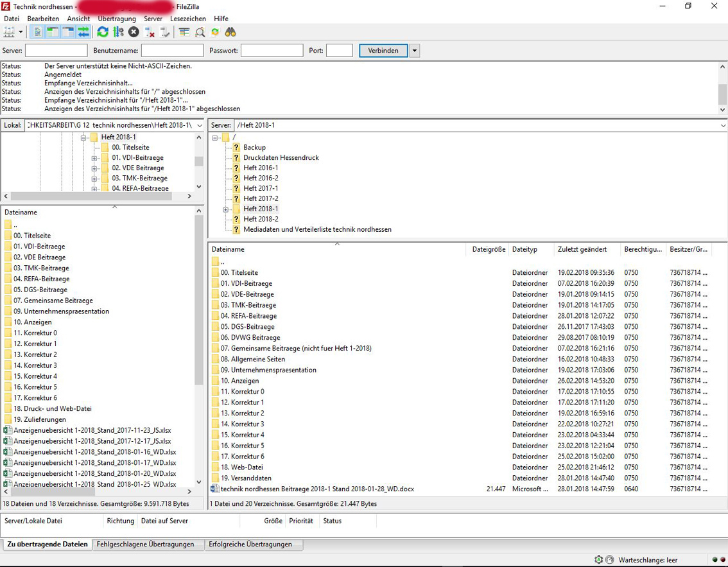The image size is (728, 567).
Task: Open the directory listing filters dialog
Action: [x=184, y=32]
